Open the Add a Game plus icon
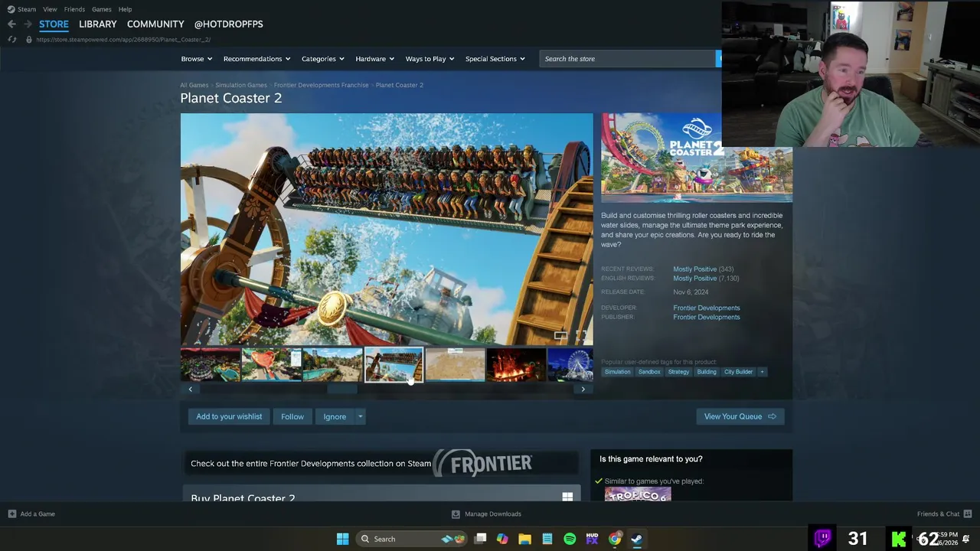 pyautogui.click(x=11, y=514)
